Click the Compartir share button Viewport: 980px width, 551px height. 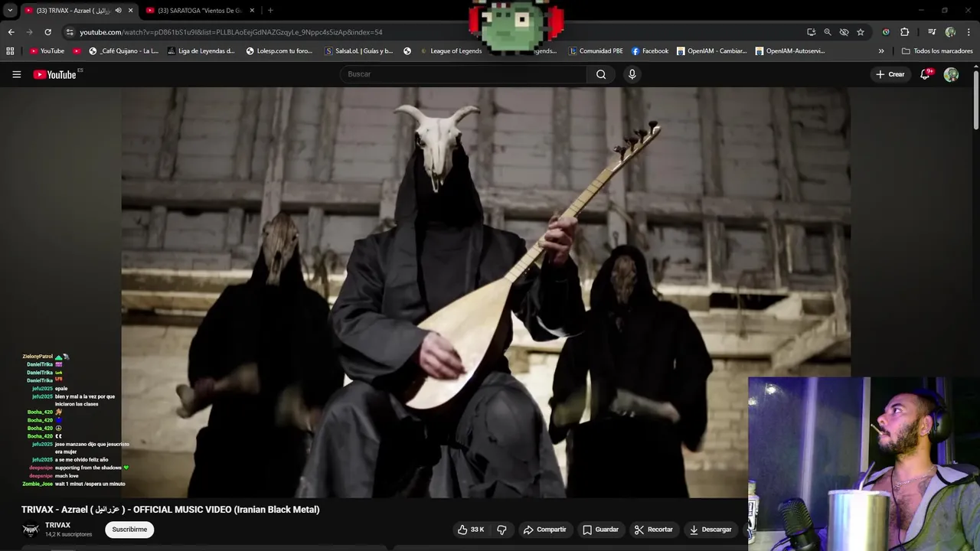tap(545, 530)
